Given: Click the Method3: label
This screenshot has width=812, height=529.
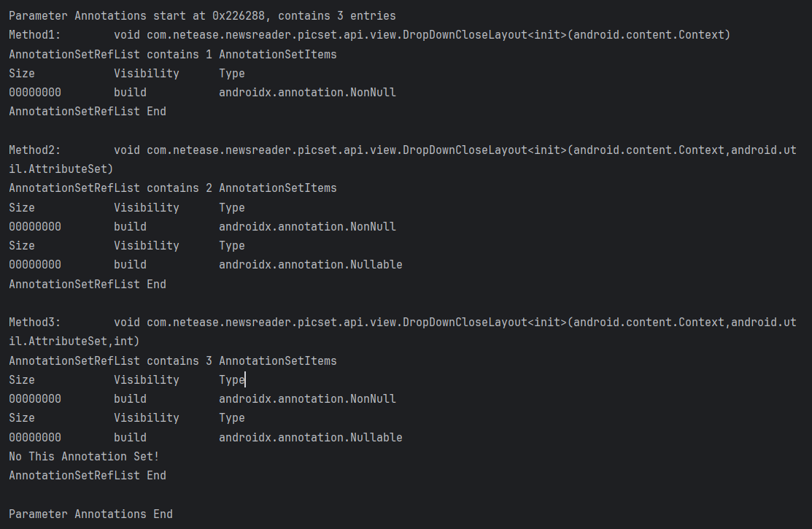Looking at the screenshot, I should tap(35, 323).
